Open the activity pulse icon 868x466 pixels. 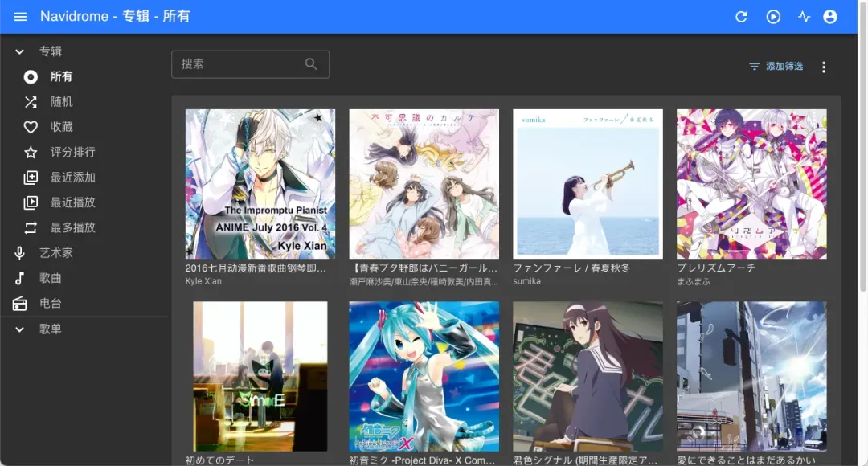804,17
